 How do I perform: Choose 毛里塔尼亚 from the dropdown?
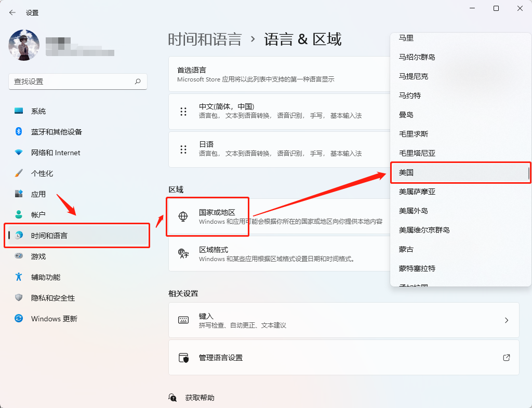(x=460, y=153)
